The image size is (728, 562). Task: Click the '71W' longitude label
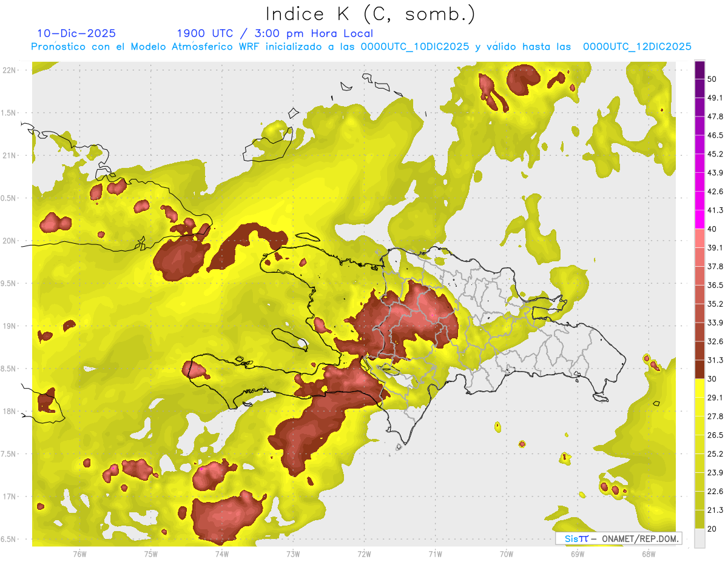coord(435,554)
